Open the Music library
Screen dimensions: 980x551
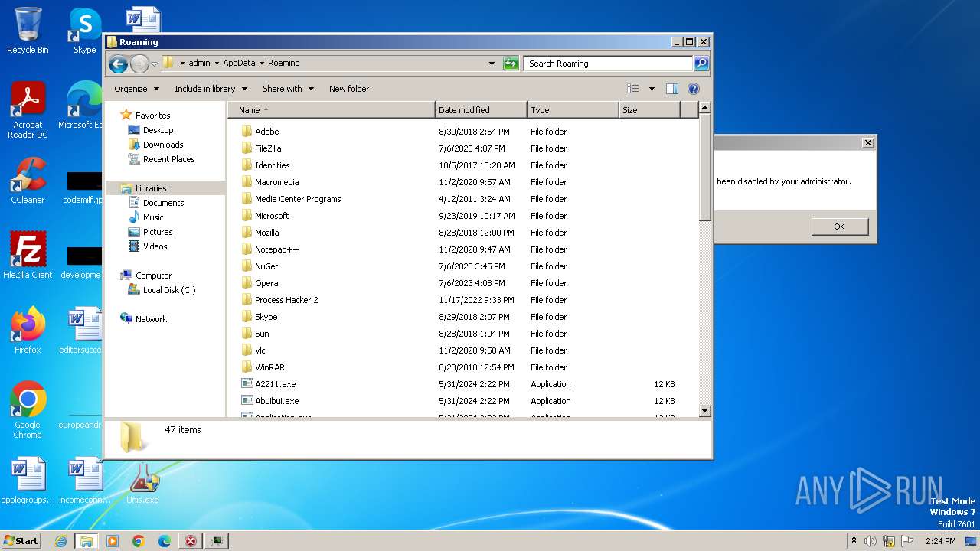pos(153,217)
